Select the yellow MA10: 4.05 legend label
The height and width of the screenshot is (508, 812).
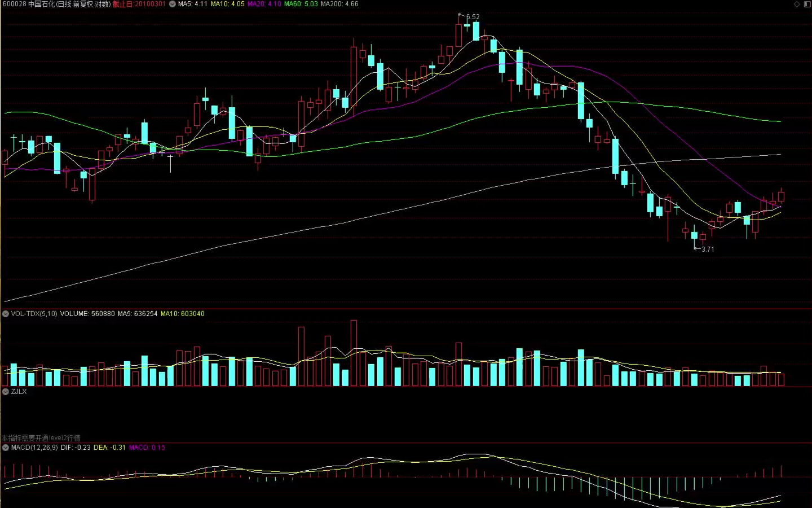(x=227, y=4)
